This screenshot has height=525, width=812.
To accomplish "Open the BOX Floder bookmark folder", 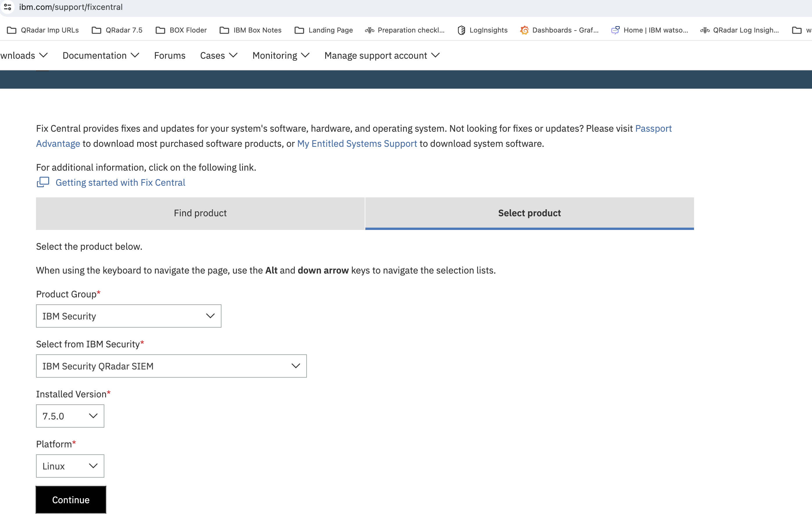I will pyautogui.click(x=181, y=30).
